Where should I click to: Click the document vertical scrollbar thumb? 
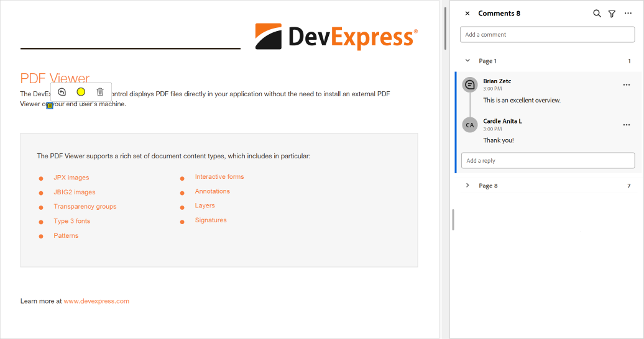pos(445,29)
